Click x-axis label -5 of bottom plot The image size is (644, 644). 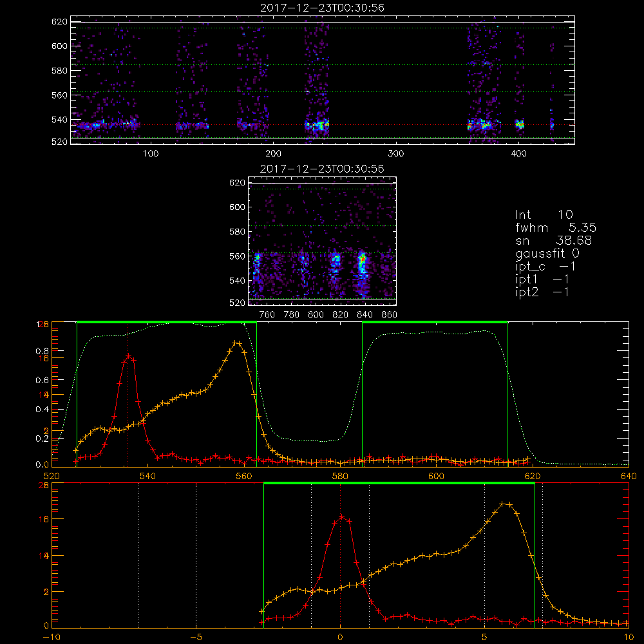click(x=196, y=637)
